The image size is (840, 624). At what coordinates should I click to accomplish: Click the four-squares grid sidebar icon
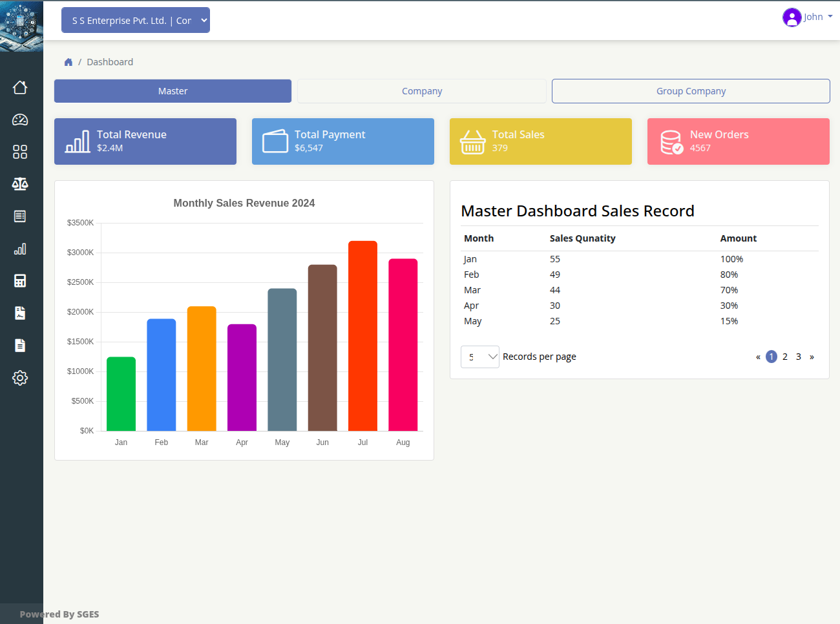[x=20, y=152]
